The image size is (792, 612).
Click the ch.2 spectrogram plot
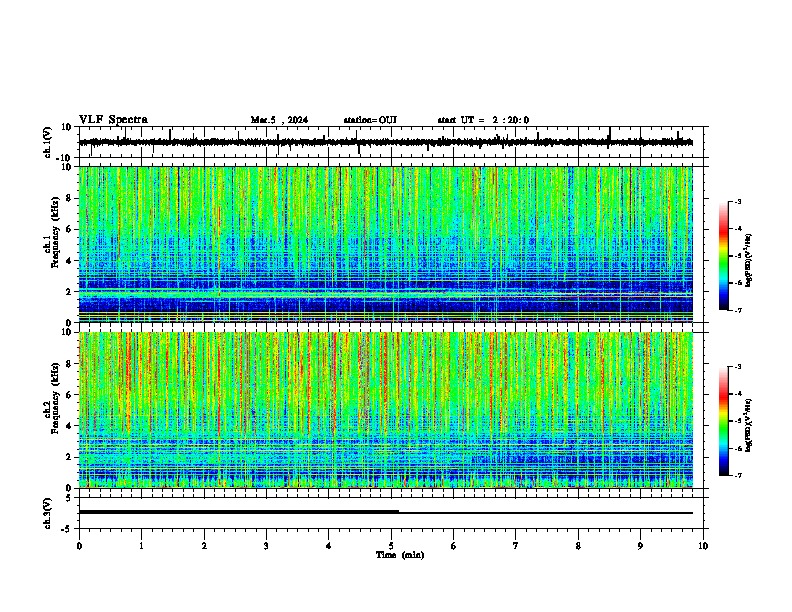[x=386, y=410]
